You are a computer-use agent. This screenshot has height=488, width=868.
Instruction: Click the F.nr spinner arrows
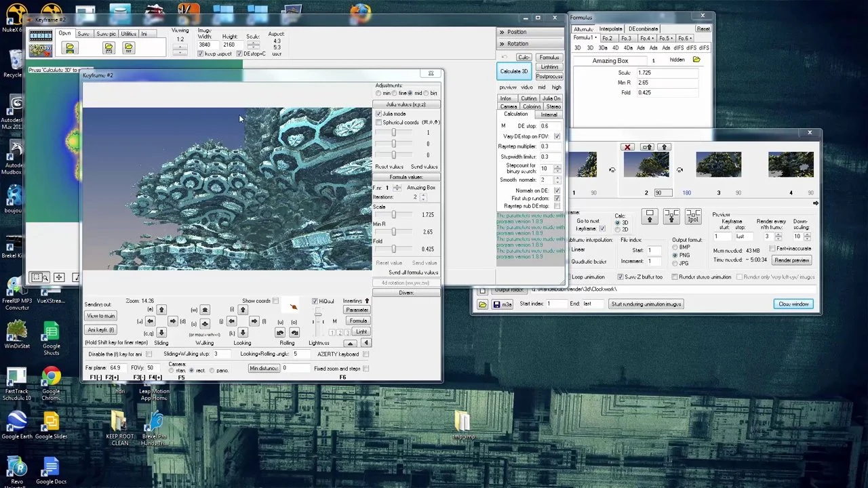[x=397, y=188]
